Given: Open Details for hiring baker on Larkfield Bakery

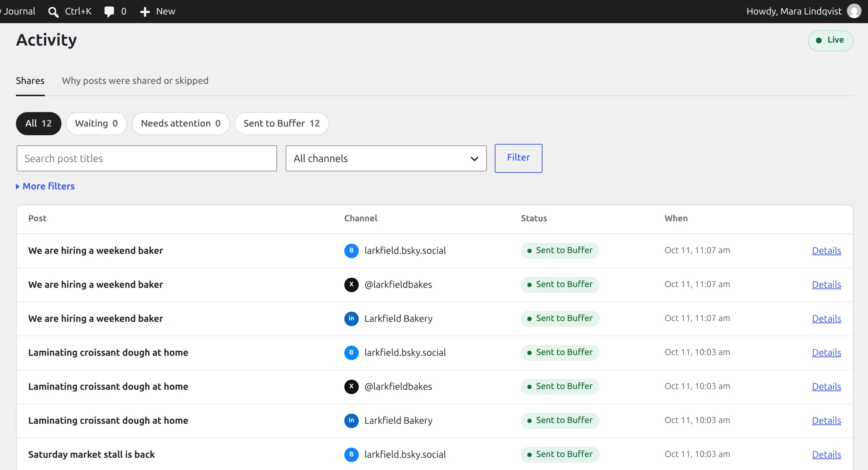Looking at the screenshot, I should [826, 319].
